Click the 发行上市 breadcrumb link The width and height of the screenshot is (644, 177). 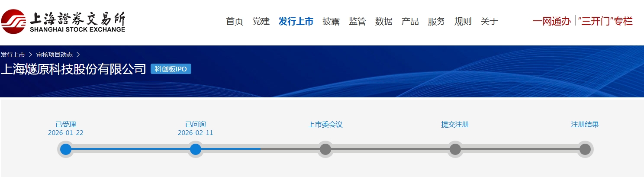pyautogui.click(x=13, y=55)
